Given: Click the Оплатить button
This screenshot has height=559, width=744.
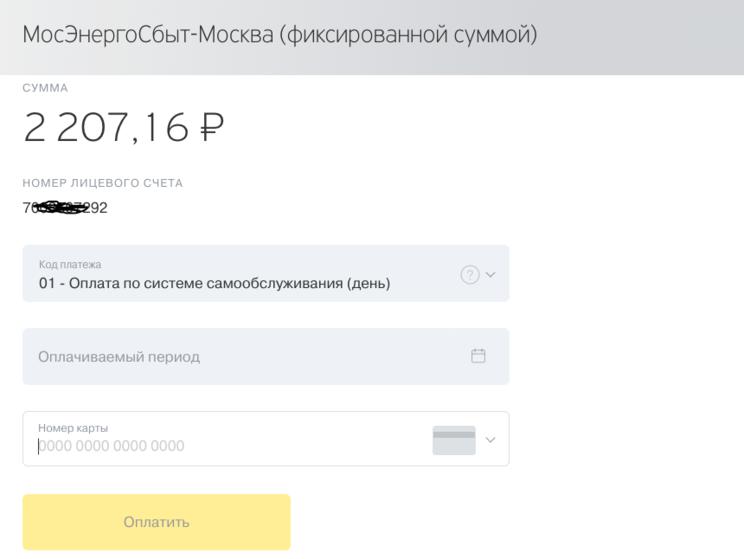Looking at the screenshot, I should (156, 522).
